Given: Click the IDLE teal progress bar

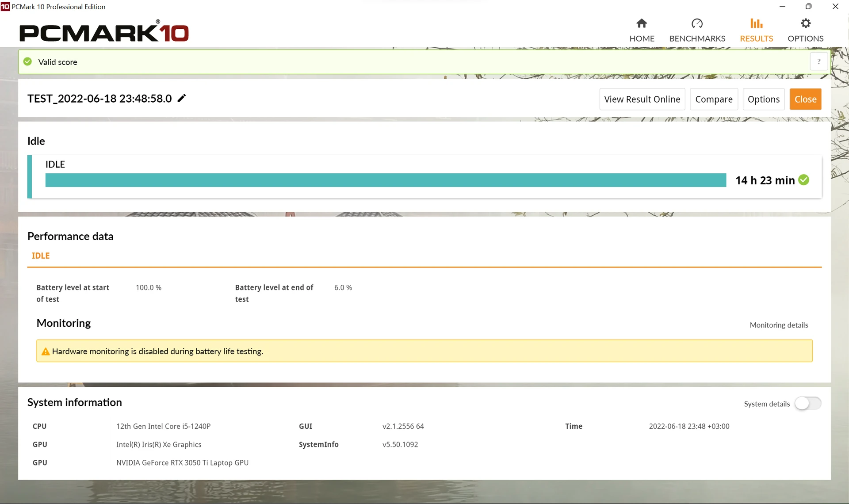Looking at the screenshot, I should (x=386, y=180).
